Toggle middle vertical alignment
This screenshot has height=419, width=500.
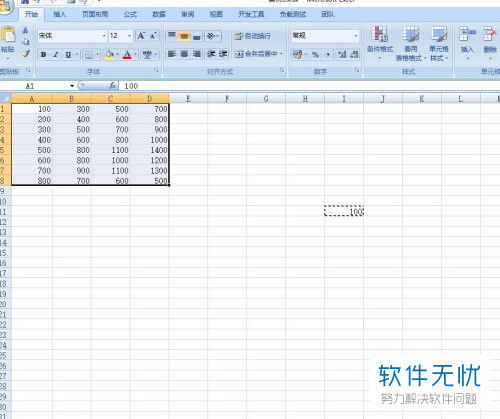point(184,36)
